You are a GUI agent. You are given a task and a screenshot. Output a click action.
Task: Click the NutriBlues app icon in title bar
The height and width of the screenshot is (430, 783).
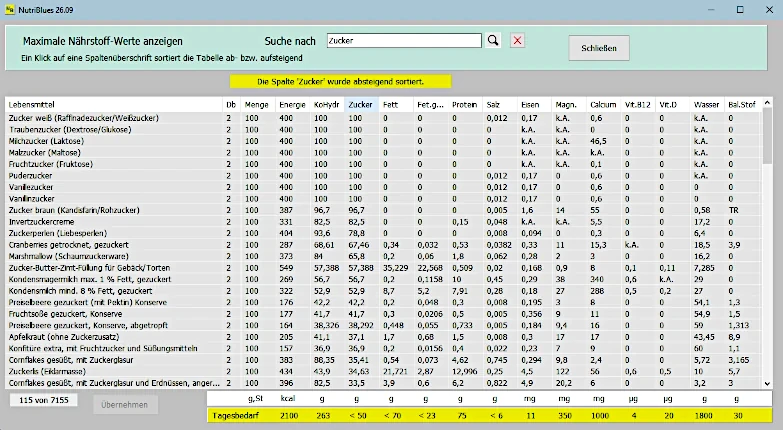(x=9, y=8)
